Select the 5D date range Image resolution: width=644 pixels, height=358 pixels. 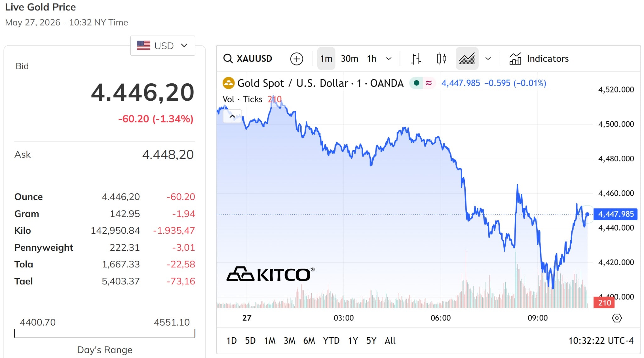(250, 341)
